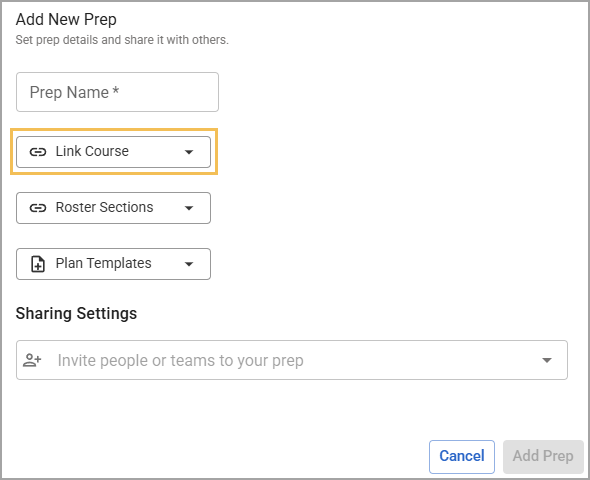Select the Plan Templates label text
The width and height of the screenshot is (590, 480).
[103, 263]
